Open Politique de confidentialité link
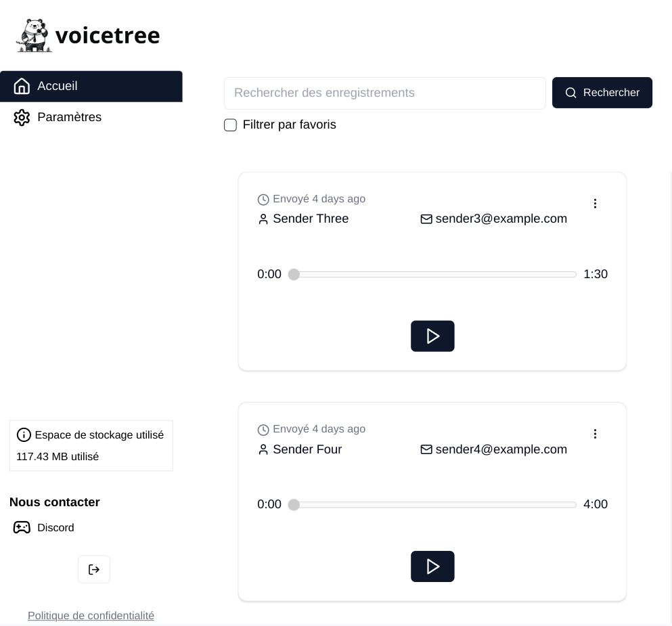The height and width of the screenshot is (626, 672). [91, 616]
